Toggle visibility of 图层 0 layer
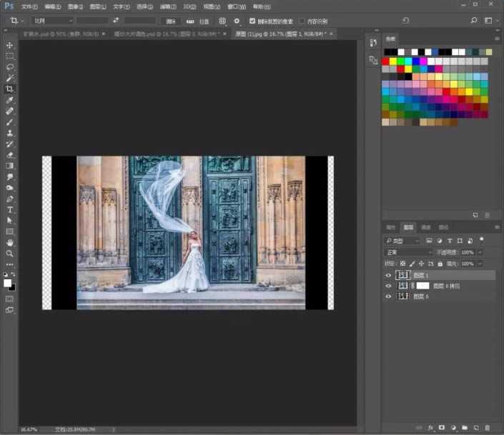Viewport: 504px width, 435px height. tap(389, 296)
